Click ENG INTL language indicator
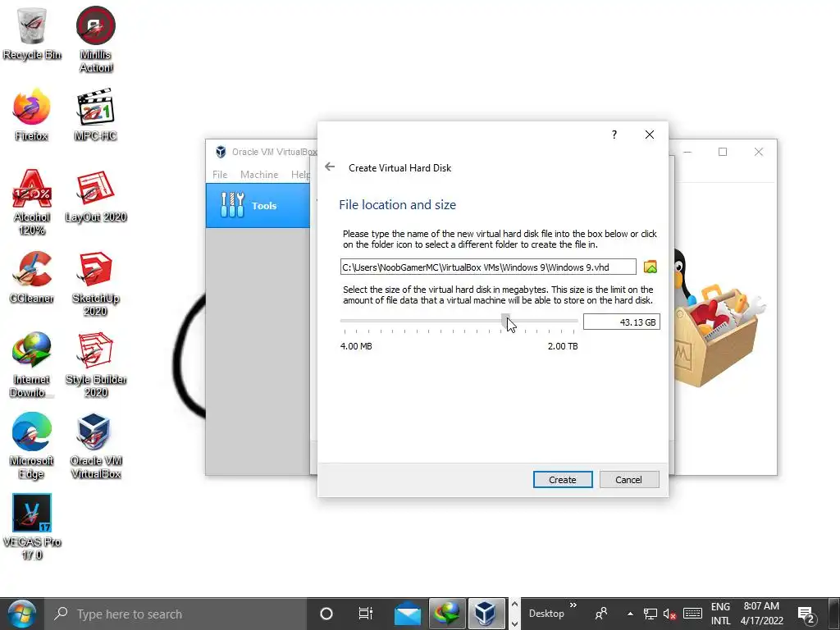Screen dimensions: 840x630 click(x=720, y=614)
